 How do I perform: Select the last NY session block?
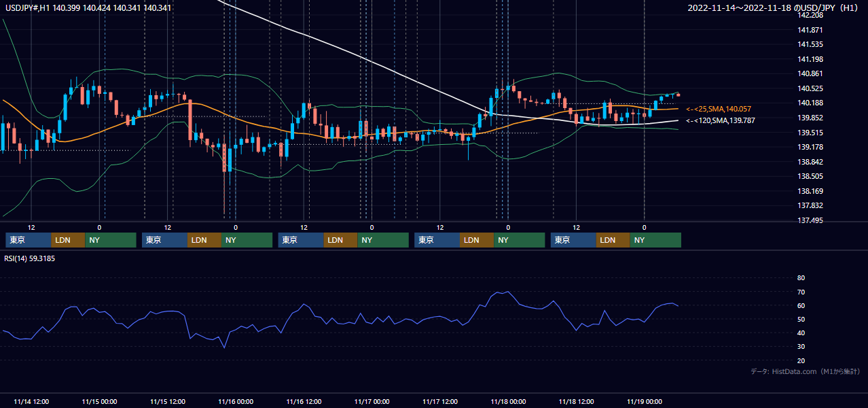coord(655,240)
